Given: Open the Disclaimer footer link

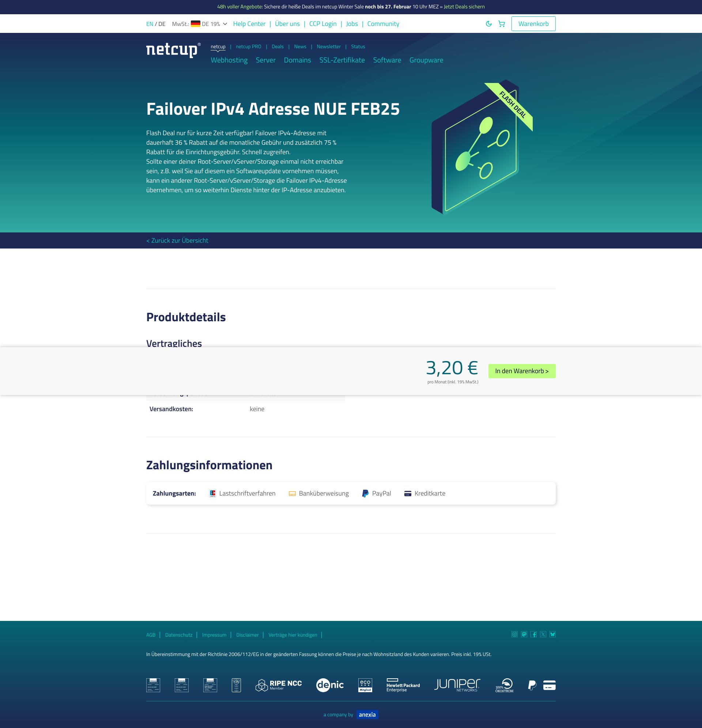Looking at the screenshot, I should coord(248,635).
